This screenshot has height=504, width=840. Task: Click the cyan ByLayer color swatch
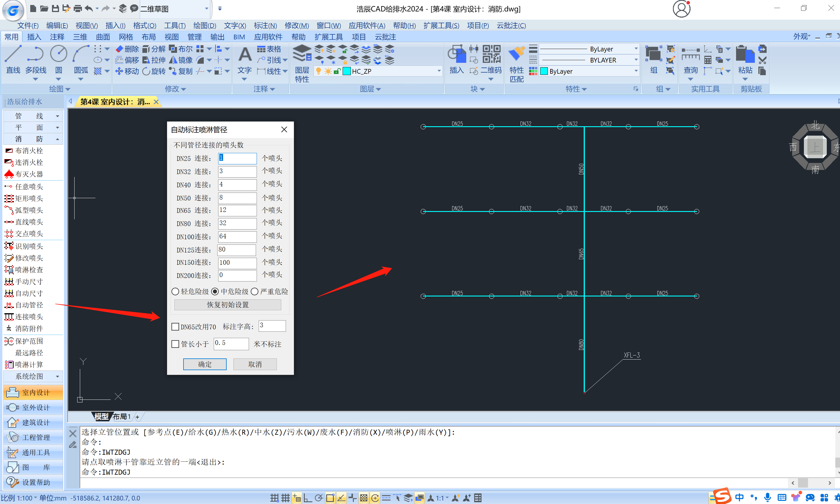pos(544,71)
